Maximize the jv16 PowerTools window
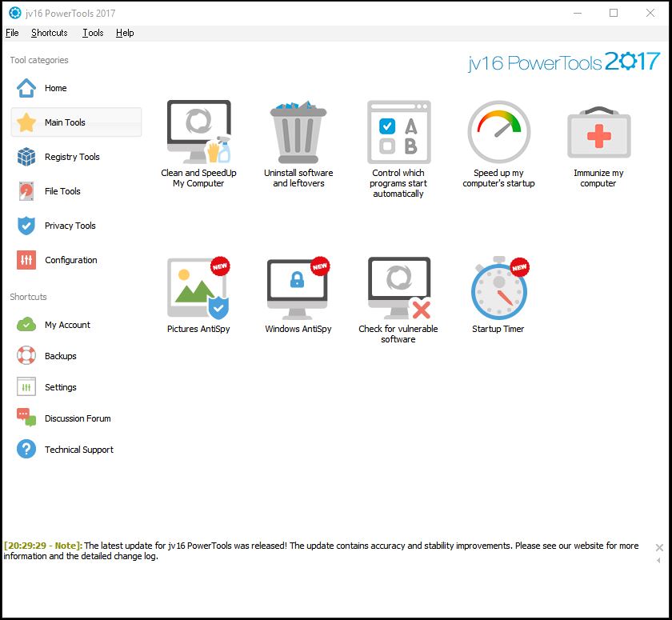The height and width of the screenshot is (620, 672). pos(614,13)
